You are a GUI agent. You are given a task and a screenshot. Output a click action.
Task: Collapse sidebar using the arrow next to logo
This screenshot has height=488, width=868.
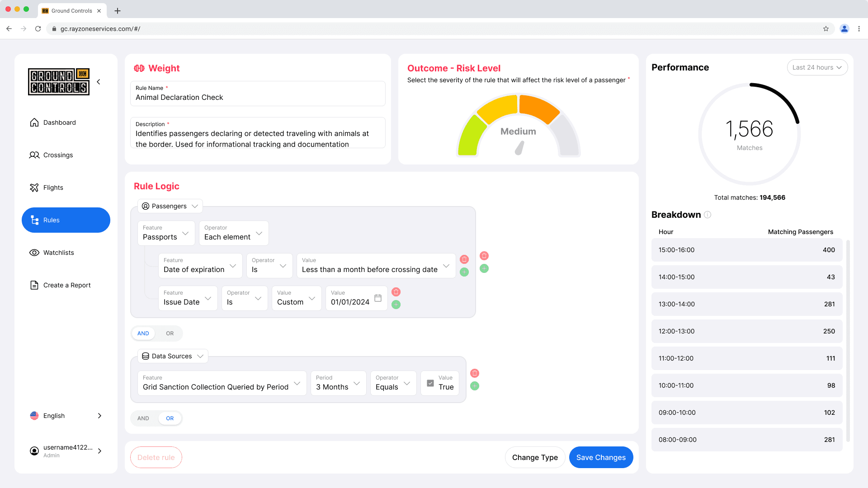pos(99,82)
